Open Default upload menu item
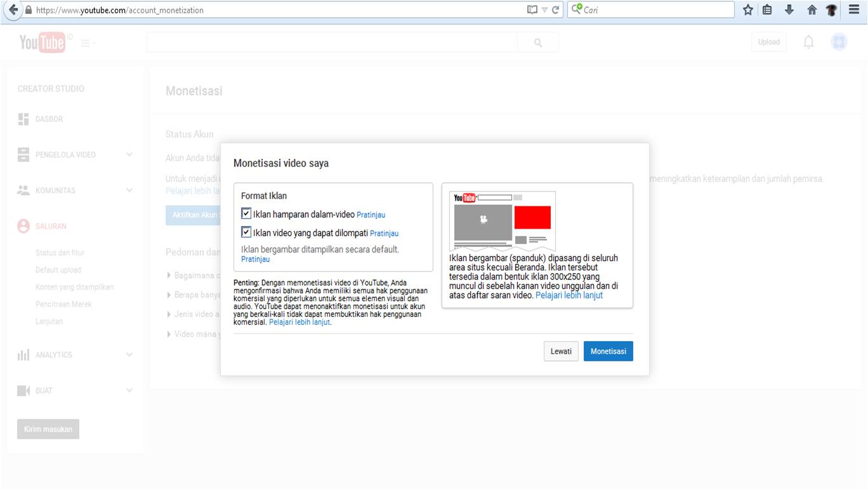868x489 pixels. point(58,270)
